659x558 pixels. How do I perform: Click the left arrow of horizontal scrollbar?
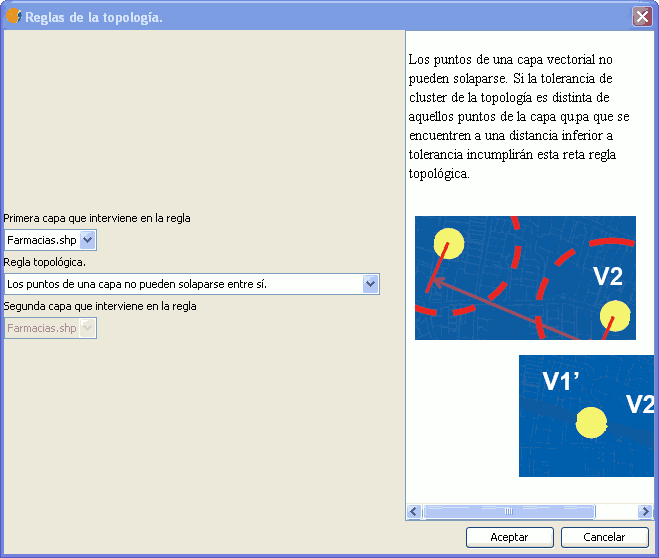pyautogui.click(x=414, y=511)
